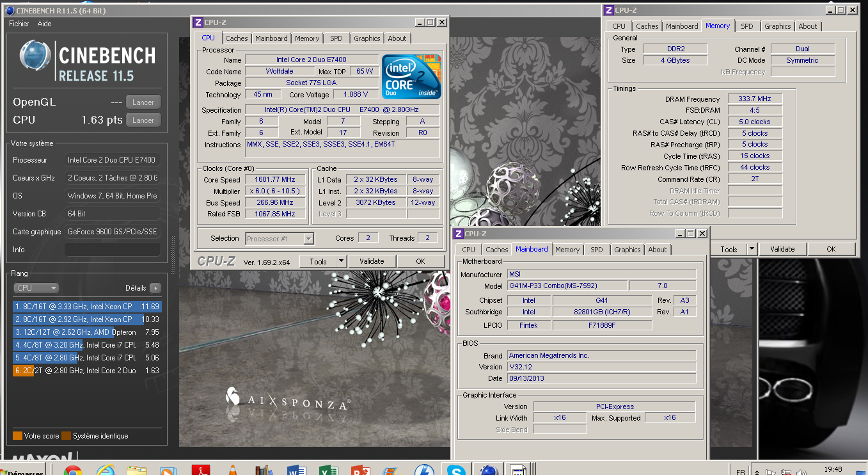Launch the CPU test with Lancer
Screen dimensions: 868x475
pos(143,120)
